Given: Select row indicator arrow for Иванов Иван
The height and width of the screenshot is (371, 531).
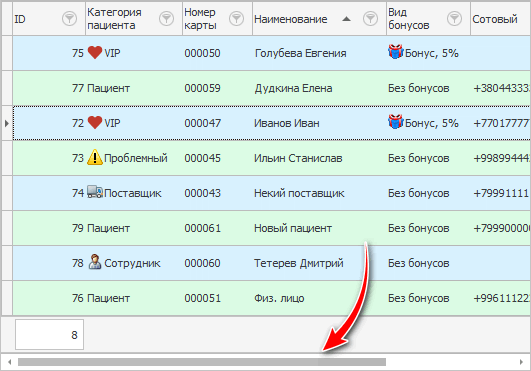Looking at the screenshot, I should click(x=7, y=123).
